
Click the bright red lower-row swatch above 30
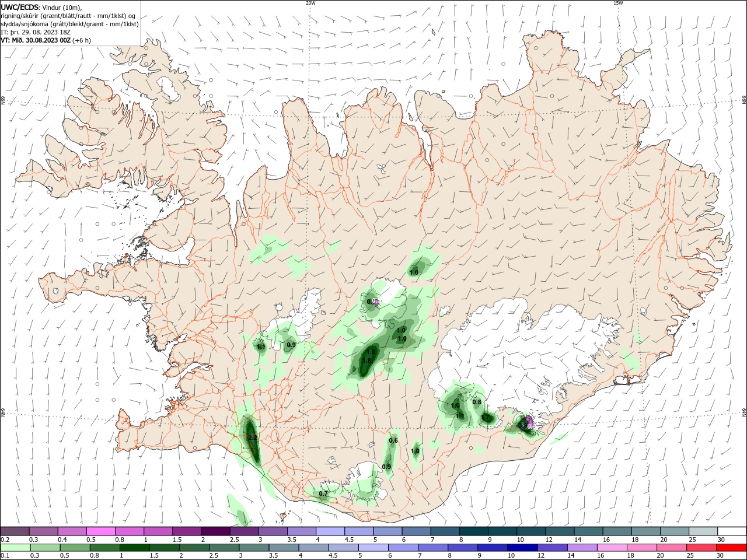tap(732, 548)
